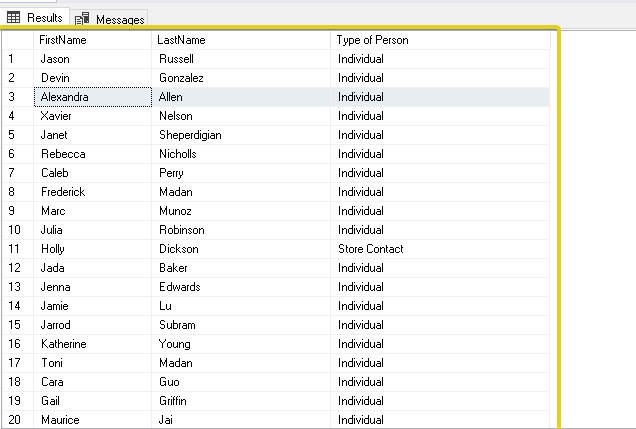Click the Gonzalez cell
Viewport: 636px width, 429px height.
[x=241, y=78]
